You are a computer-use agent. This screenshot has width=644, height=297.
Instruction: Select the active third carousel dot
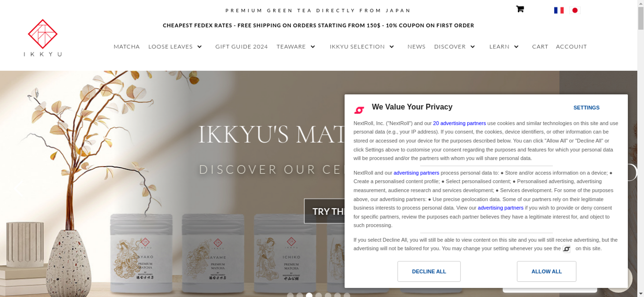click(309, 295)
